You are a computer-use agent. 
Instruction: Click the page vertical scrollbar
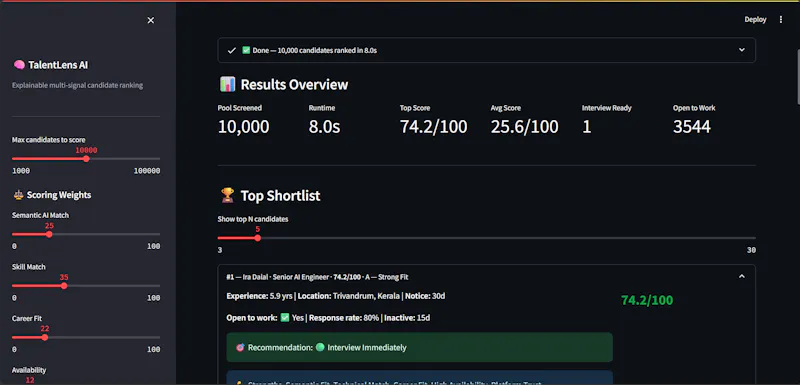(x=797, y=76)
